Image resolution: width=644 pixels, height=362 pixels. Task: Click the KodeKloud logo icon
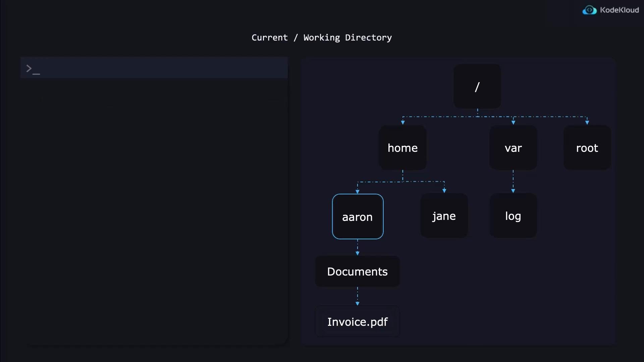589,10
